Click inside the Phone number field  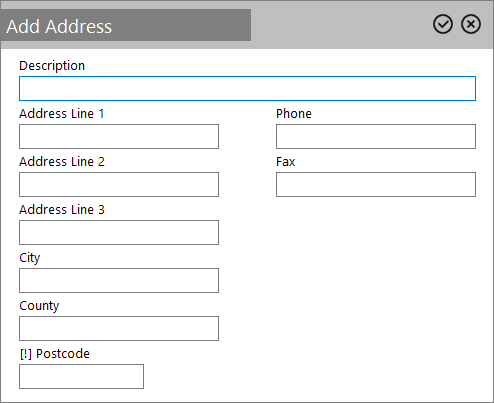pyautogui.click(x=376, y=137)
